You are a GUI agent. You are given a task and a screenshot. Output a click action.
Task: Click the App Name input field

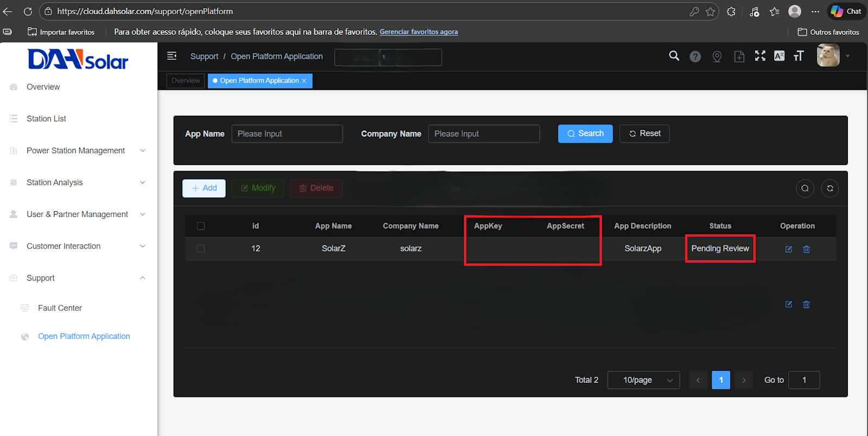coord(287,134)
